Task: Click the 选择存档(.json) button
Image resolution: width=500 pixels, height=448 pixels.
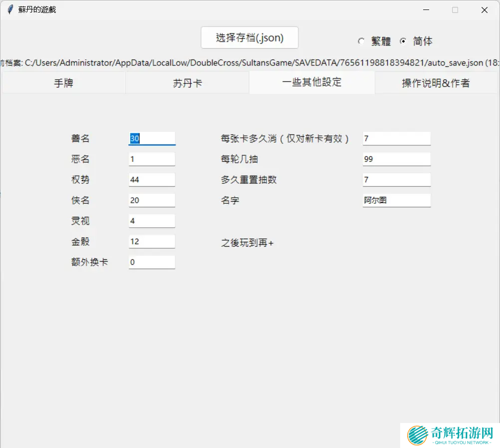Action: pyautogui.click(x=250, y=38)
